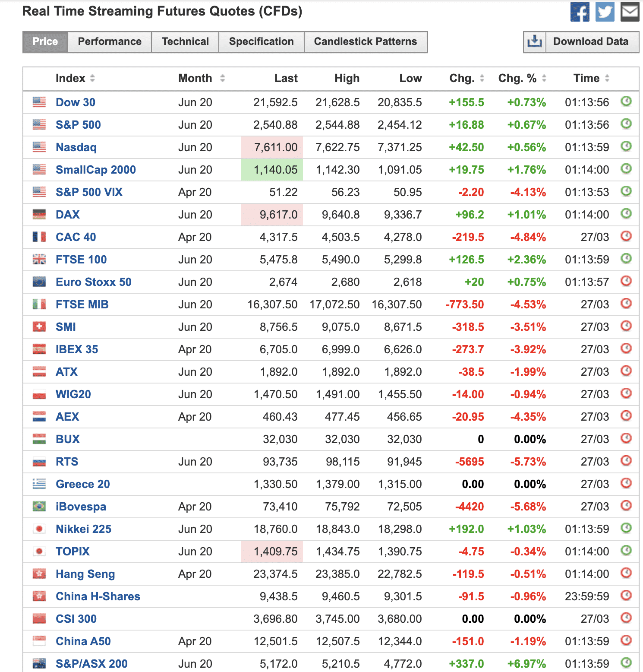
Task: Open the AEX index link
Action: click(x=67, y=417)
